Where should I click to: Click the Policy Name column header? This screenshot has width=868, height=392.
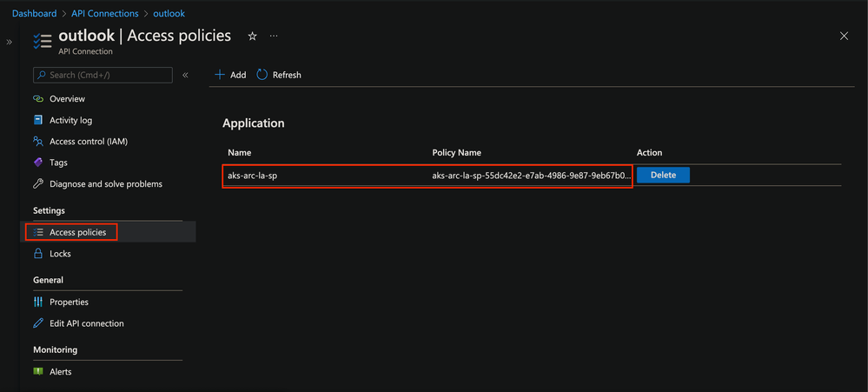(457, 153)
